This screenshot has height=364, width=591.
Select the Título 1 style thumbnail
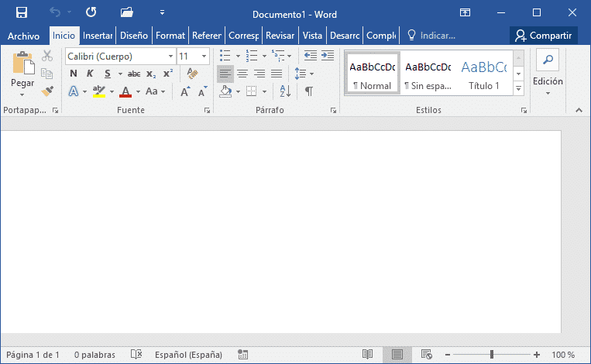483,73
